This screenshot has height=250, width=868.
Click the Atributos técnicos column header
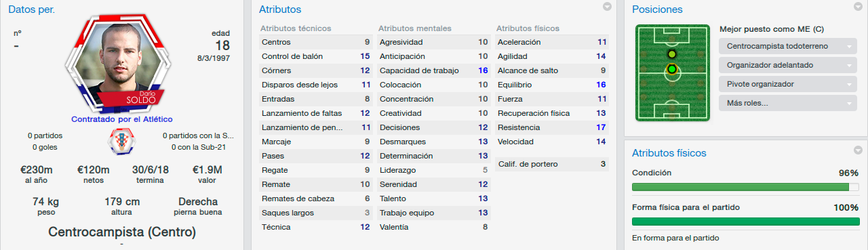click(x=296, y=28)
